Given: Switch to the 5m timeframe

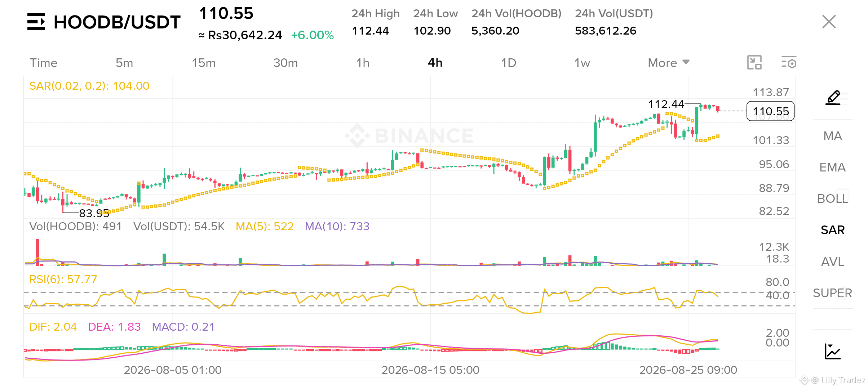Looking at the screenshot, I should (124, 63).
